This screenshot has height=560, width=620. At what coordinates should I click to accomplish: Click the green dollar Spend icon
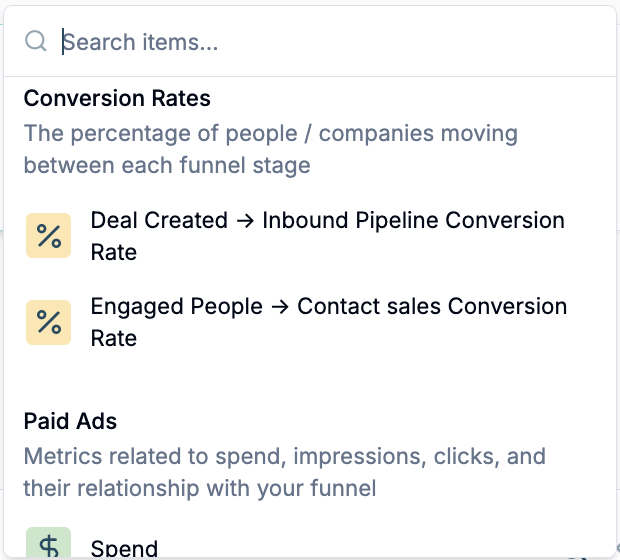(x=49, y=543)
